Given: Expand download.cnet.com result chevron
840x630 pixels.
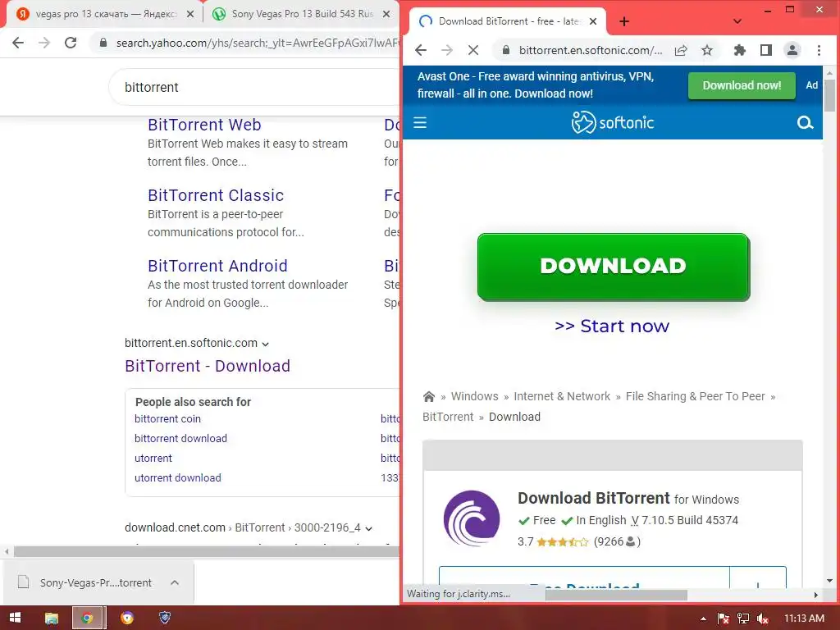Looking at the screenshot, I should click(x=368, y=529).
